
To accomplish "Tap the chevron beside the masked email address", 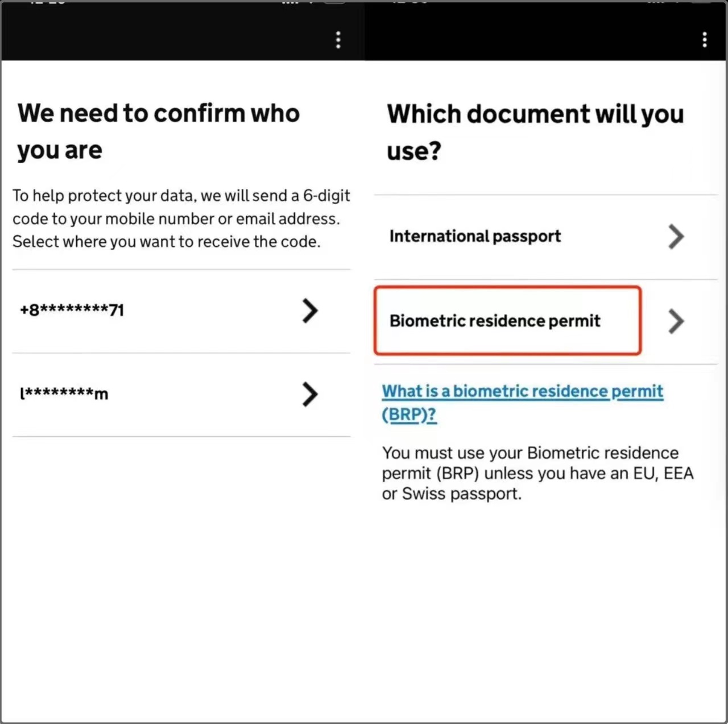I will click(x=309, y=394).
